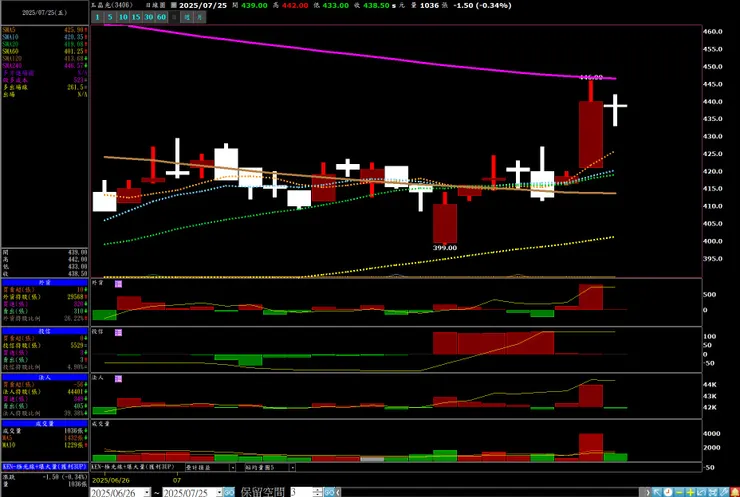Switch chart to 60-minute interval
This screenshot has width=740, height=497.
161,17
